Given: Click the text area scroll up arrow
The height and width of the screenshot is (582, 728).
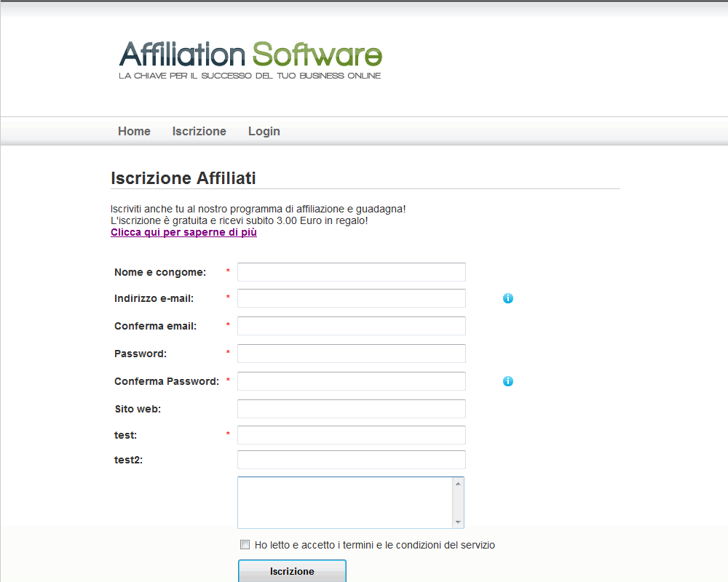Looking at the screenshot, I should click(x=458, y=484).
